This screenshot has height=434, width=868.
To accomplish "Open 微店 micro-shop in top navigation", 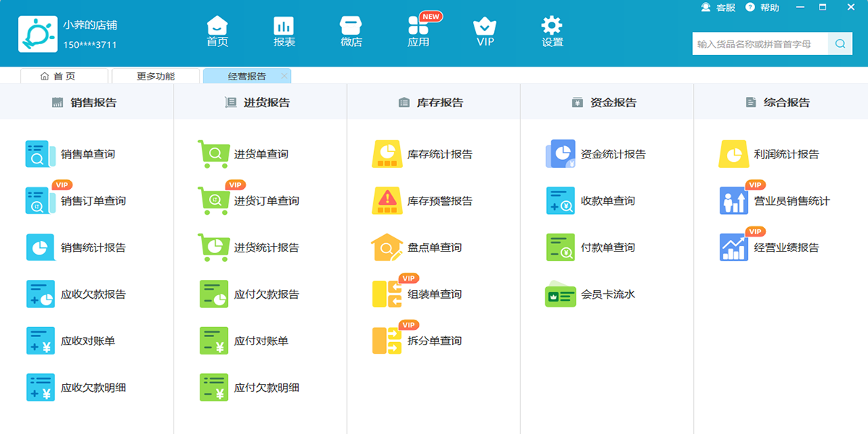I will 351,32.
